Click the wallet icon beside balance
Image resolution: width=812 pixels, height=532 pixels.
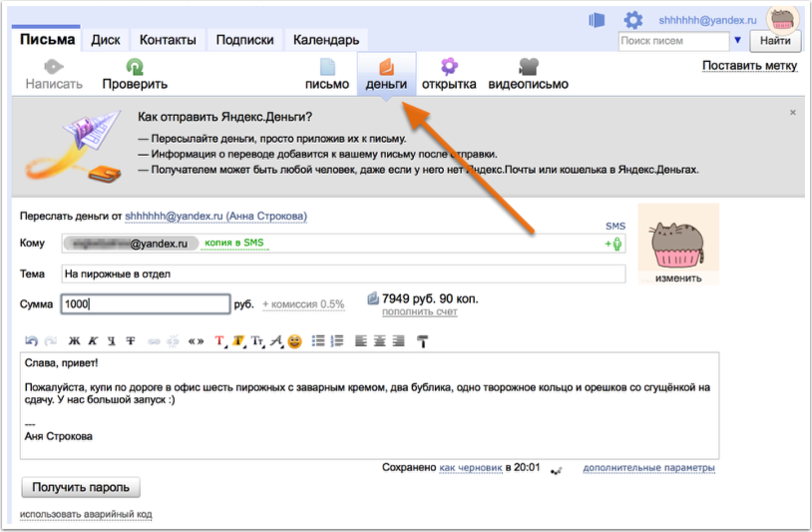[x=373, y=298]
